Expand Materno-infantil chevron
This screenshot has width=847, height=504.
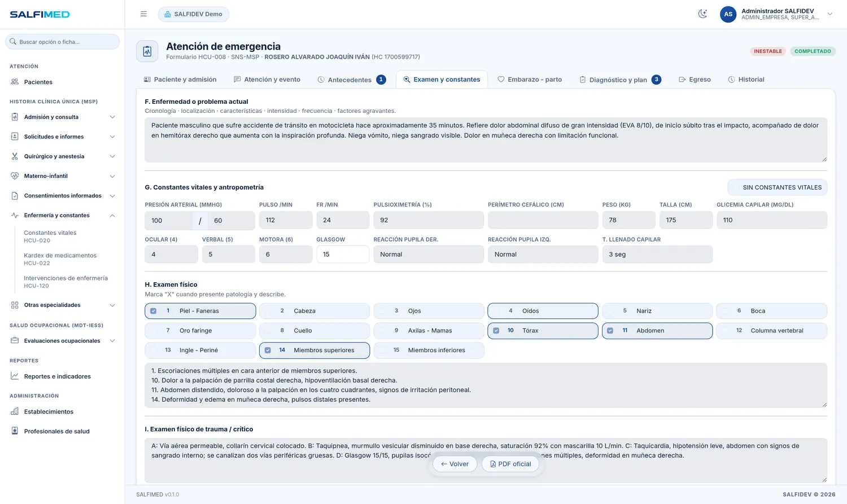(x=112, y=176)
